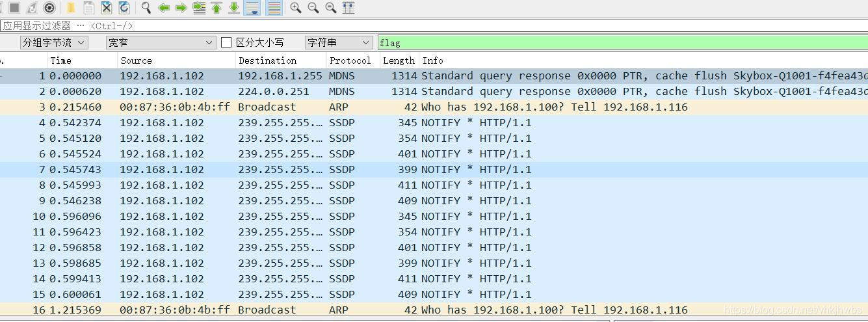This screenshot has height=322, width=868.
Task: Reload the capture file
Action: (x=124, y=8)
